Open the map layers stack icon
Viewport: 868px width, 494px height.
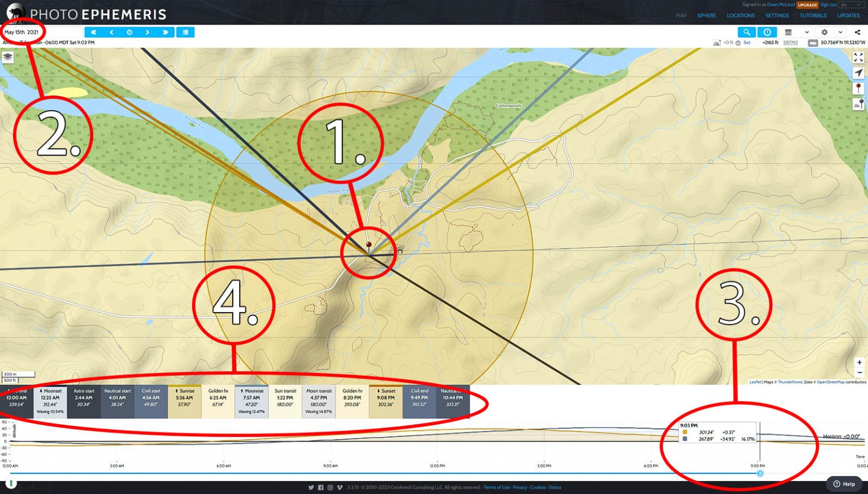click(x=8, y=57)
